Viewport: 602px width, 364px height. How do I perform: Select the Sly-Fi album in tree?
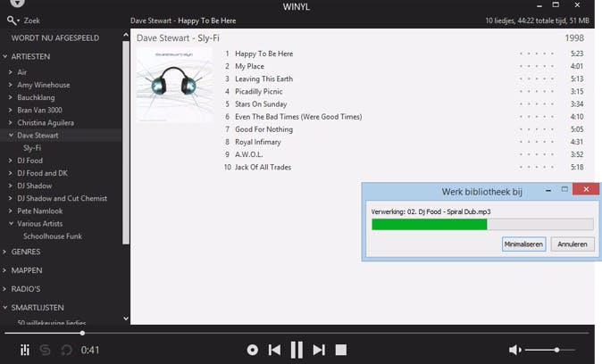[x=32, y=148]
